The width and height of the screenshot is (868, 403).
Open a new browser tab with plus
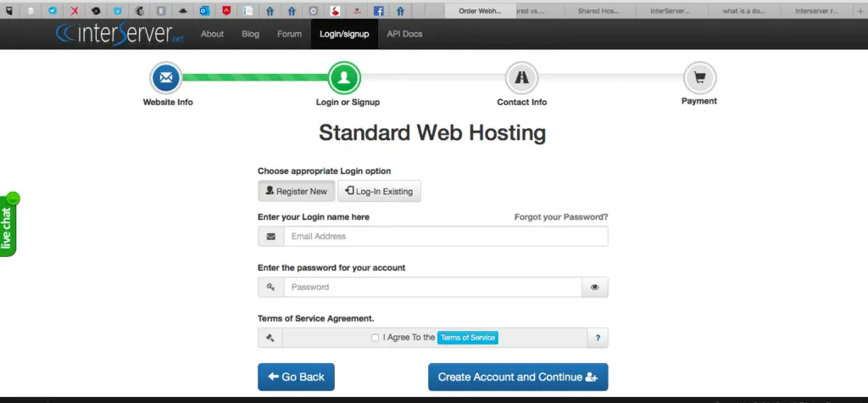coord(860,11)
